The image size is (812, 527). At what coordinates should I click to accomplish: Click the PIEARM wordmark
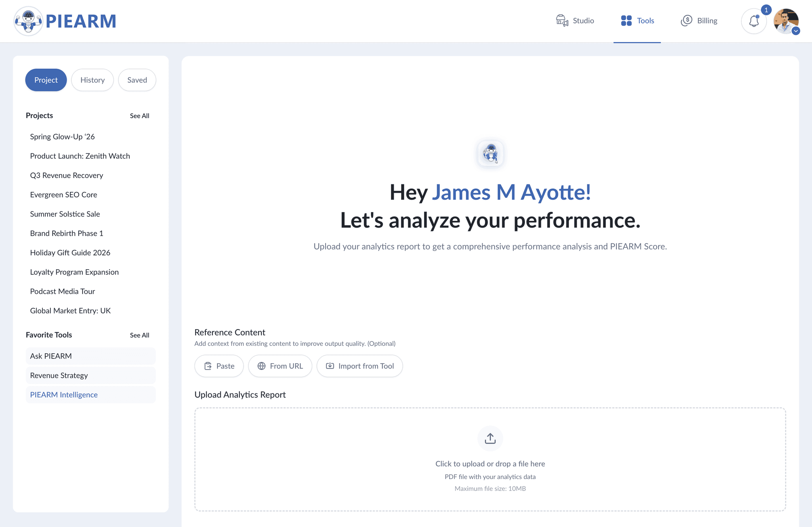[81, 21]
